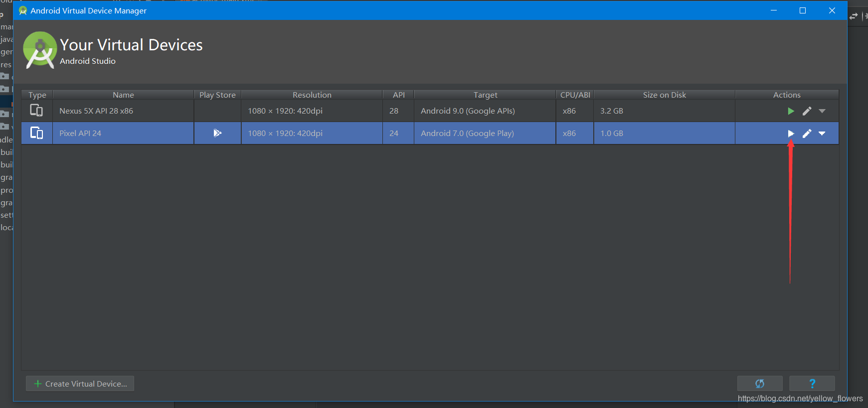Sort by the CPU/ABI column header
The width and height of the screenshot is (868, 408).
click(x=575, y=95)
